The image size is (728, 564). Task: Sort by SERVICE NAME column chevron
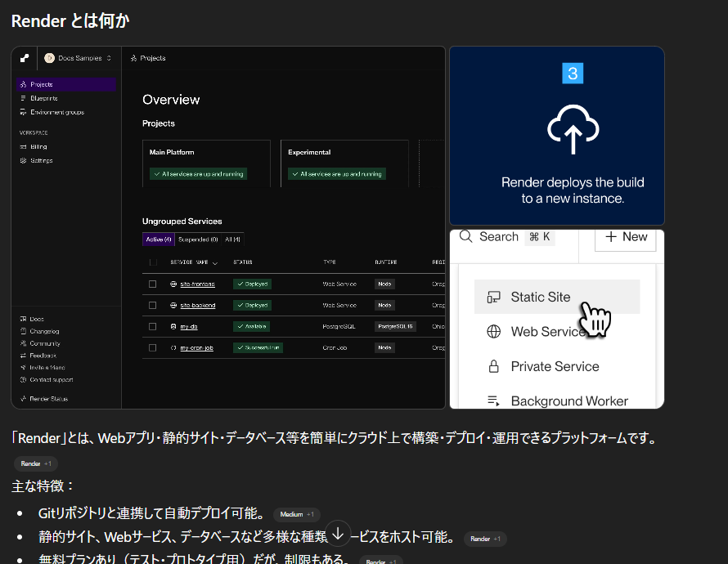pos(215,263)
